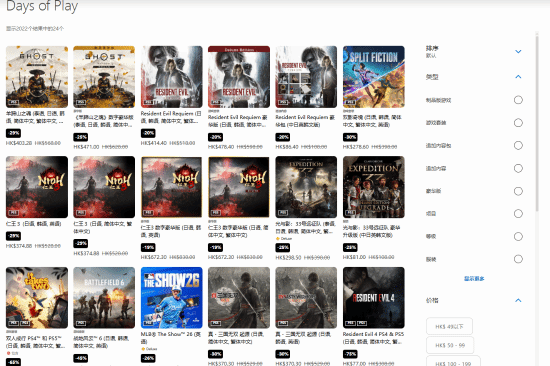Image resolution: width=550 pixels, height=366 pixels.
Task: Click the HK$478.40 price text
Action: pos(221,147)
